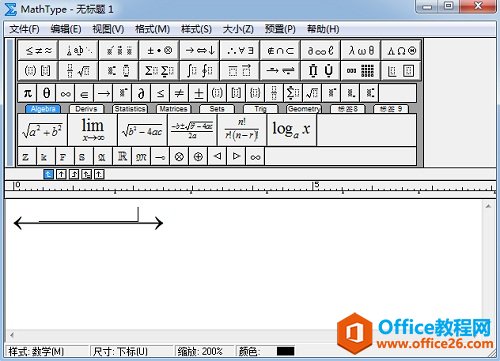Insert right arrow from small bar
Viewport: 500px width, 361px height.
pyautogui.click(x=104, y=93)
